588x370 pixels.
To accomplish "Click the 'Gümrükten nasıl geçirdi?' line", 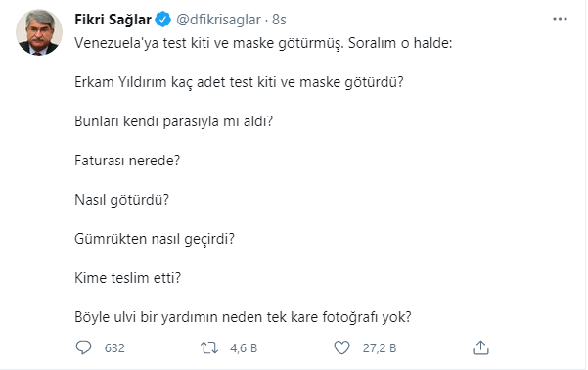I will (x=155, y=239).
